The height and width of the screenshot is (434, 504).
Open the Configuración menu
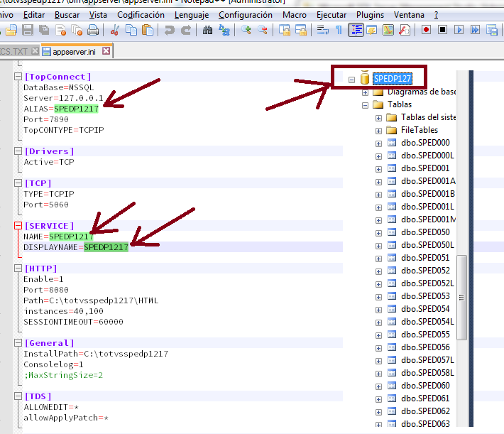tap(245, 15)
